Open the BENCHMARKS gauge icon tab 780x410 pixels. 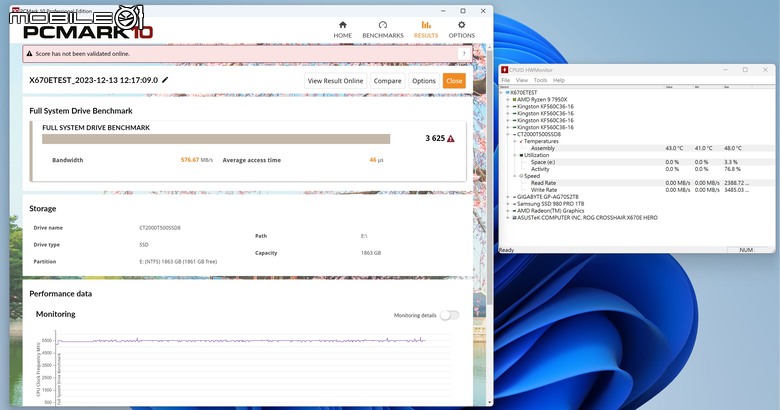pyautogui.click(x=383, y=29)
